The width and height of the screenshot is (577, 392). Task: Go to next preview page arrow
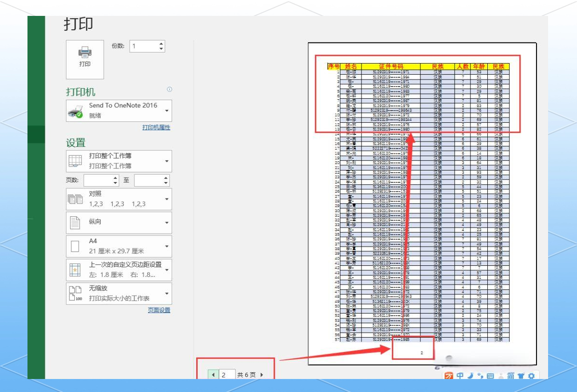click(x=262, y=375)
